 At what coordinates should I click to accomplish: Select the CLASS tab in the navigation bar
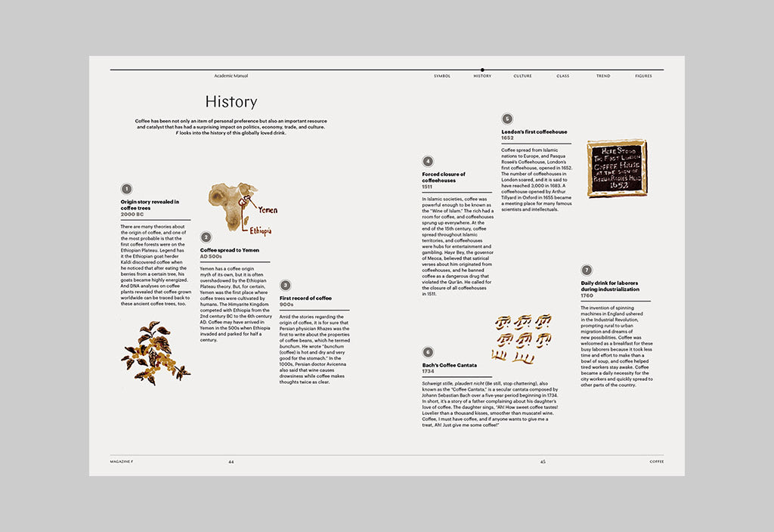(x=563, y=76)
